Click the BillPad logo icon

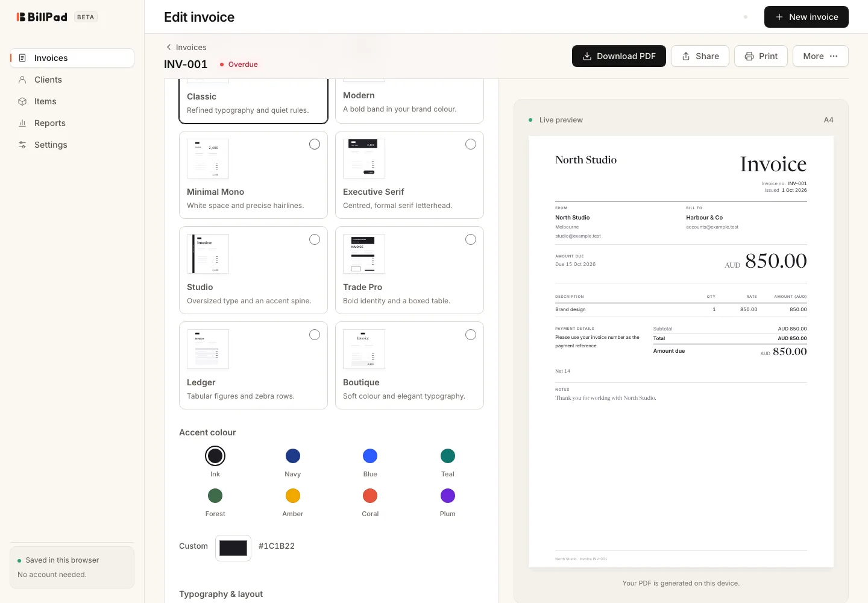[21, 17]
